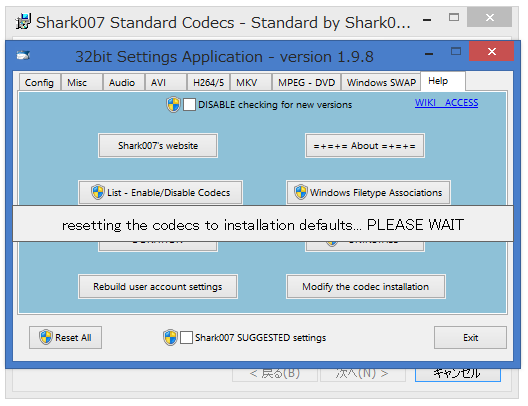Switch to the H264/5 tab
The width and height of the screenshot is (528, 406).
pyautogui.click(x=208, y=82)
